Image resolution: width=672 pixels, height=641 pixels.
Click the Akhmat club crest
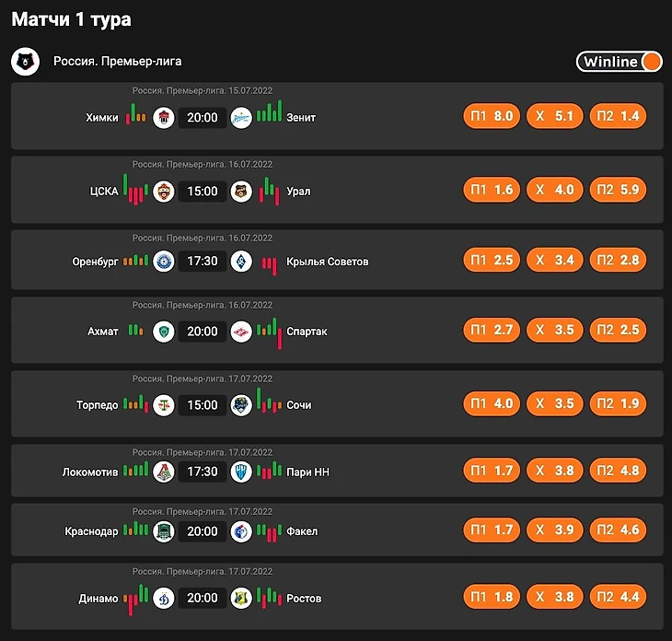(164, 332)
